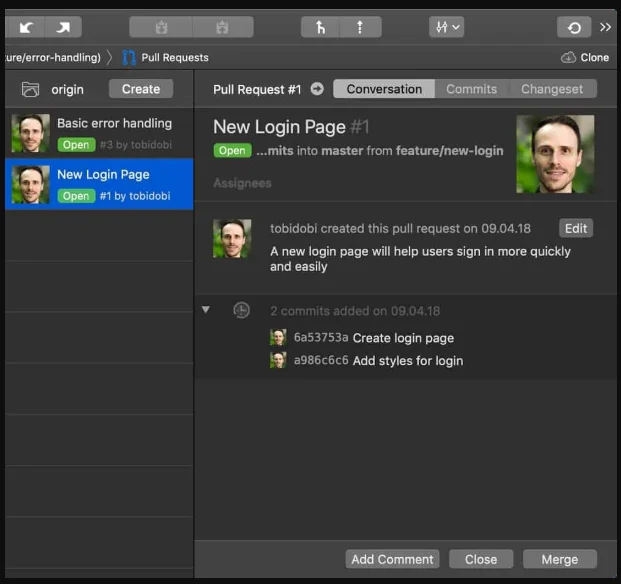Click the Push toolbar icon (up-right arrow)
Viewport: 621px width, 584px height.
[x=63, y=27]
